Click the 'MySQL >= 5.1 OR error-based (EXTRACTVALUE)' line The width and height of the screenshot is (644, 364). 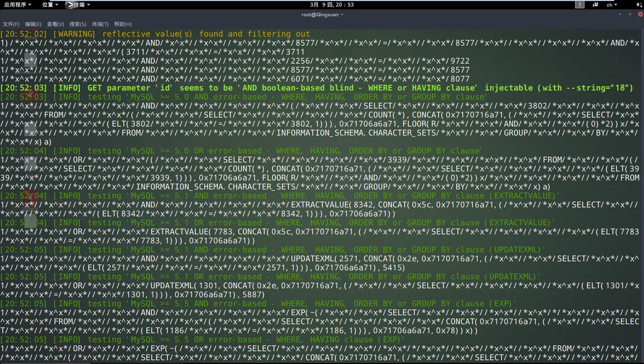(x=277, y=223)
